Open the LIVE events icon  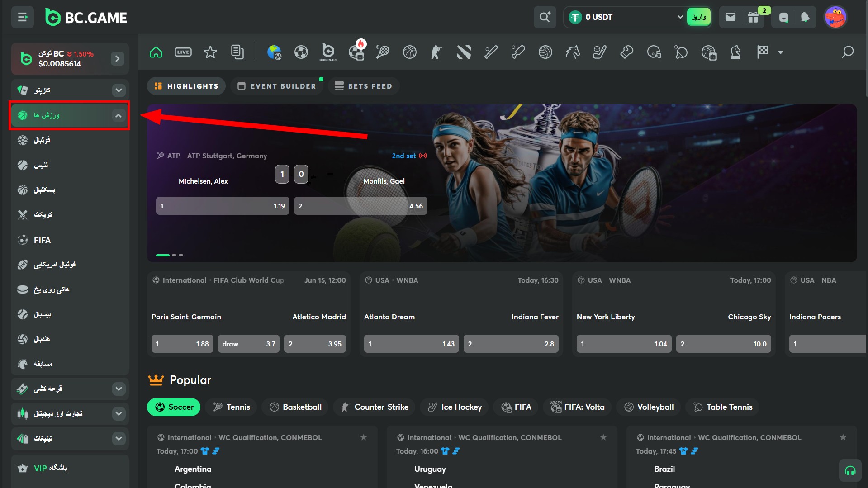click(183, 52)
